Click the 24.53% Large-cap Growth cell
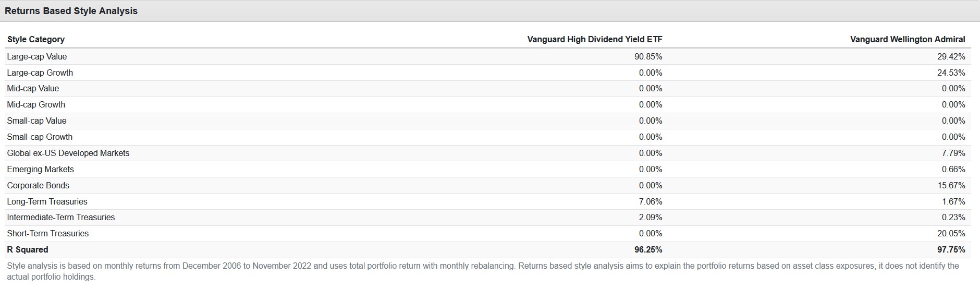The height and width of the screenshot is (288, 980). point(951,73)
